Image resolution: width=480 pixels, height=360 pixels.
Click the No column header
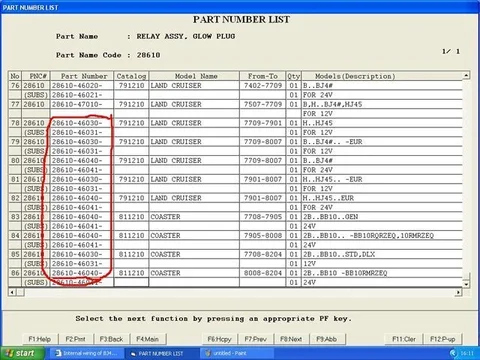(15, 76)
